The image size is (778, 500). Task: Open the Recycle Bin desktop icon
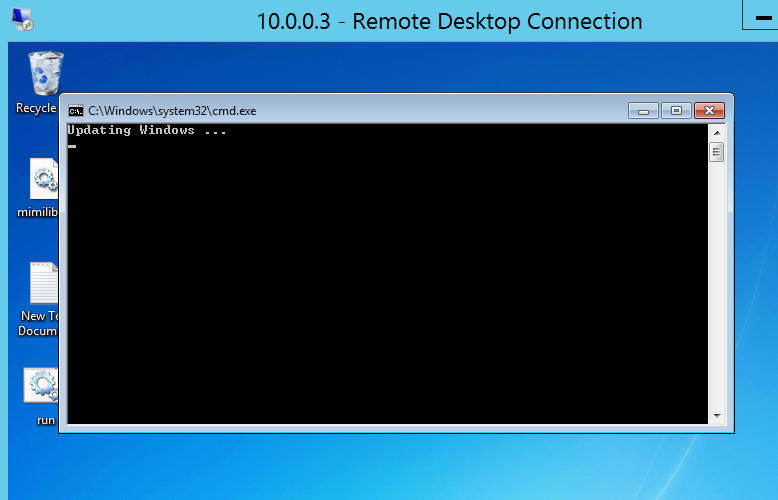point(45,73)
